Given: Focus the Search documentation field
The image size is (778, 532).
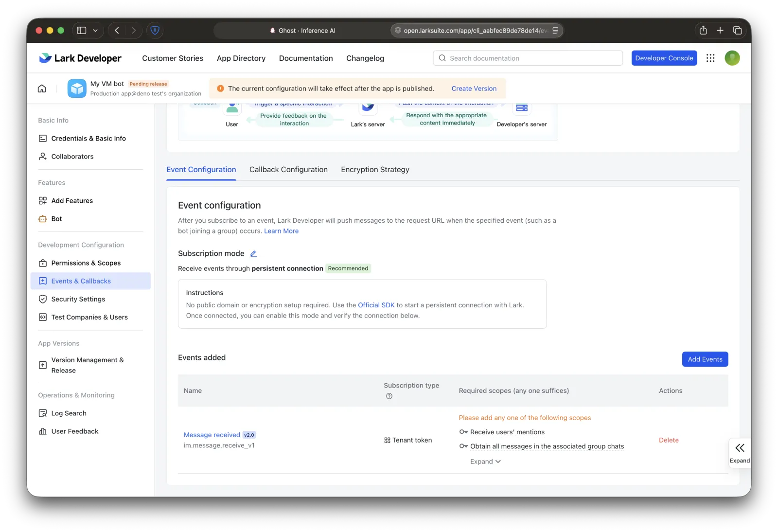Looking at the screenshot, I should (528, 58).
